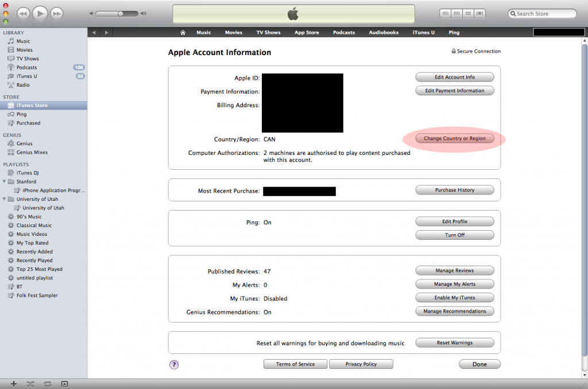
Task: Add a playlist with the plus icon
Action: tap(14, 384)
